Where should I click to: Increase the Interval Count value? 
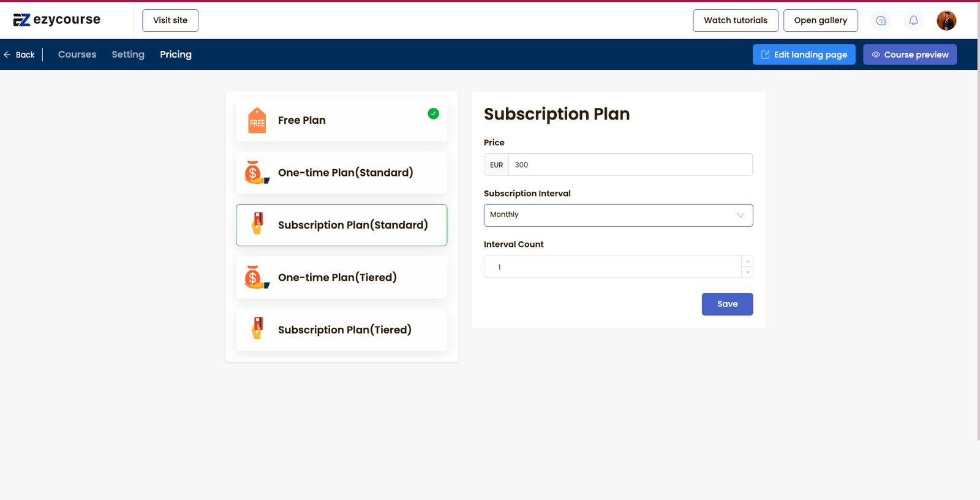(747, 262)
